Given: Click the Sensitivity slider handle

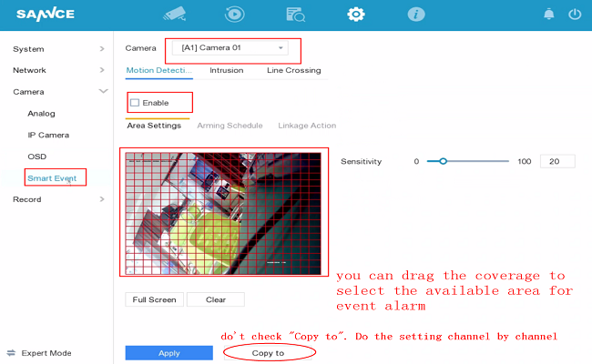Looking at the screenshot, I should 444,161.
